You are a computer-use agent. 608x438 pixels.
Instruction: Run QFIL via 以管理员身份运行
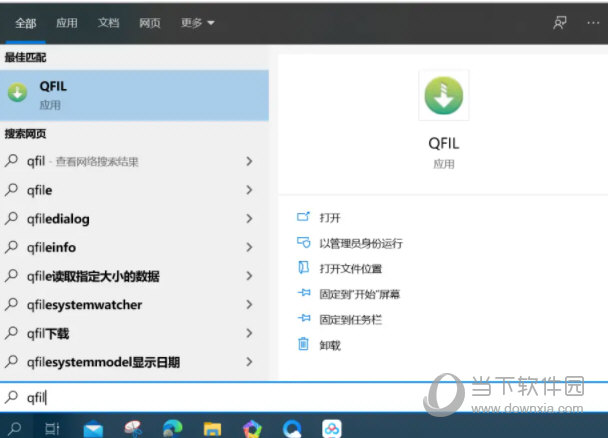pos(361,243)
